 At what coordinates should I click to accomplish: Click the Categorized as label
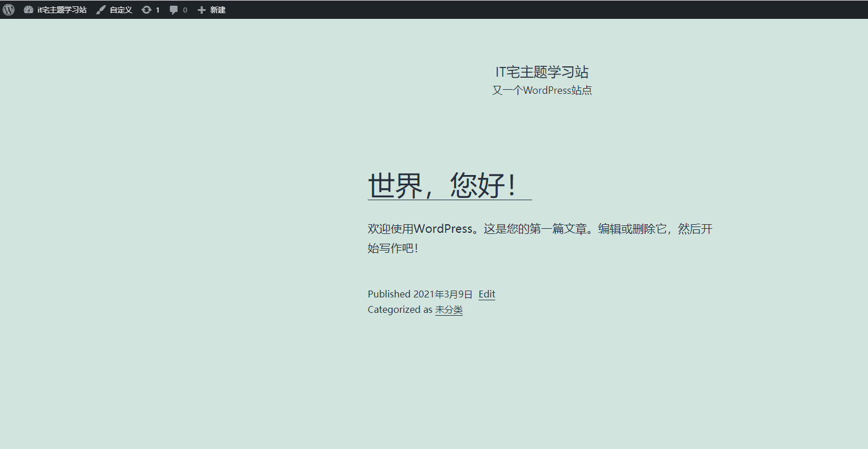[400, 309]
